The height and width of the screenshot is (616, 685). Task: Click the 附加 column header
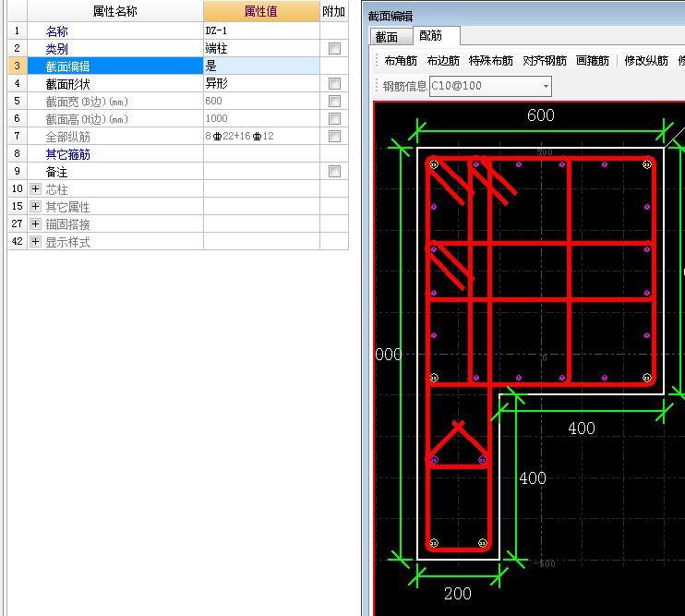(x=334, y=11)
